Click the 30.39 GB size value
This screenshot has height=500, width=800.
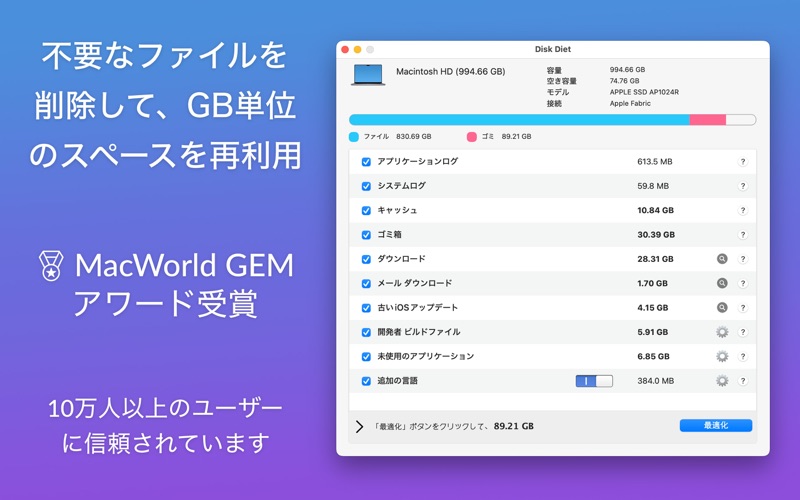point(656,235)
